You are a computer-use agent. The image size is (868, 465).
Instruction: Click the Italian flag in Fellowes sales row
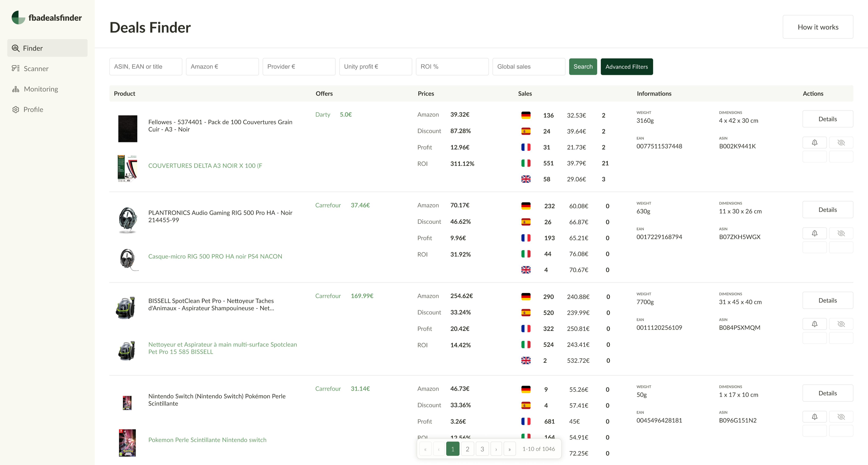click(x=526, y=163)
